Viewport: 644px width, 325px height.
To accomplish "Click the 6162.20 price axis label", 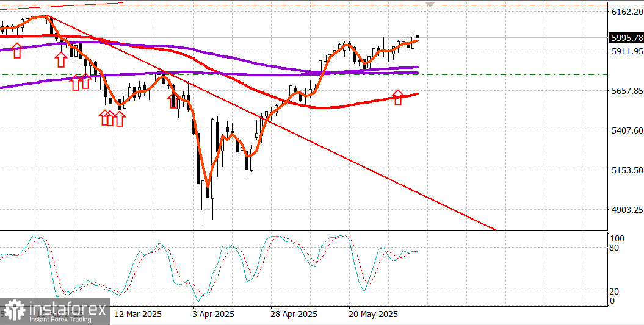I will [627, 12].
